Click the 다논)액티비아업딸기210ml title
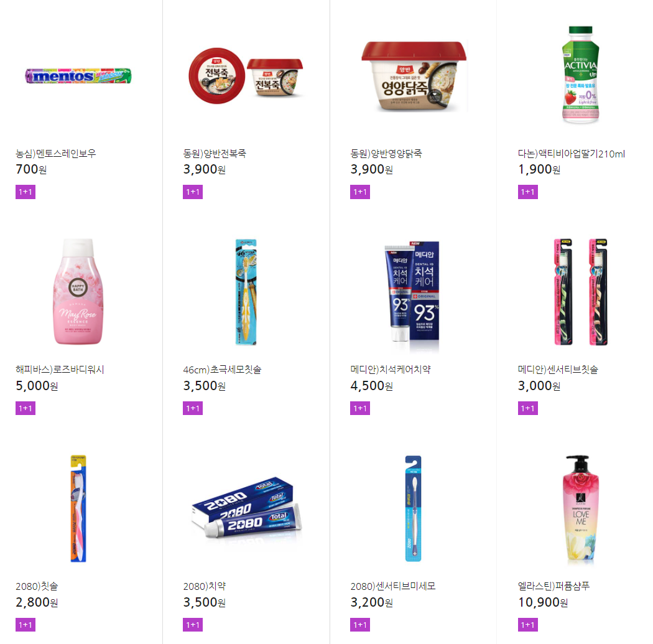This screenshot has height=644, width=653. tap(572, 154)
